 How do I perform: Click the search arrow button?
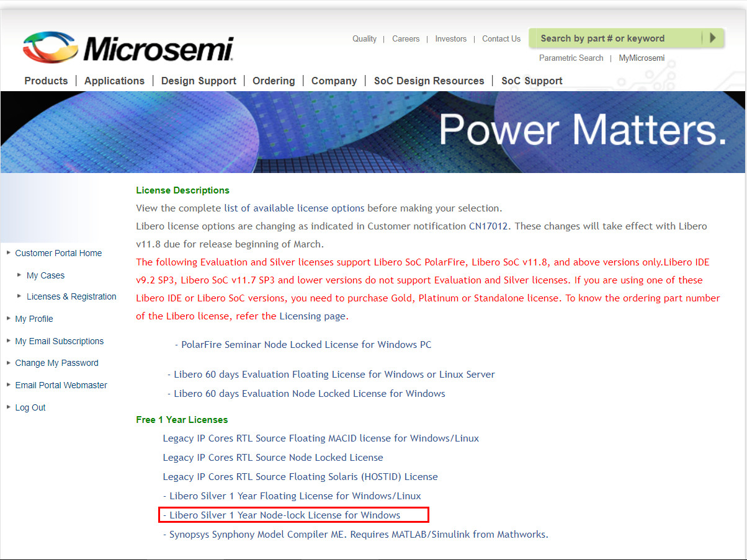click(x=712, y=38)
